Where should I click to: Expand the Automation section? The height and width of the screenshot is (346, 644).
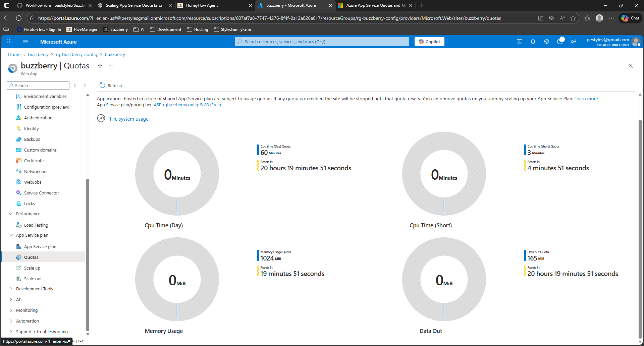11,321
